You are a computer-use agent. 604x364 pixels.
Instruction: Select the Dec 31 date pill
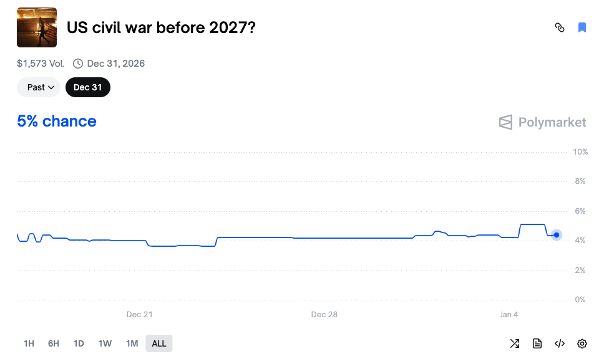coord(87,87)
